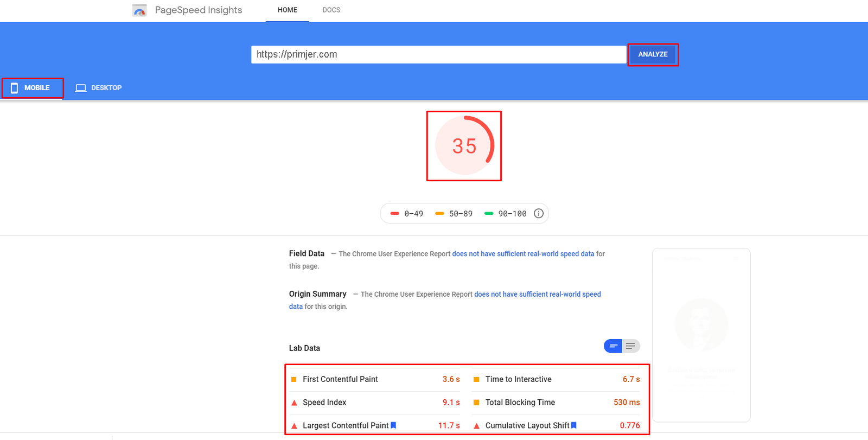Select the compact Lab Data view toggle
868x440 pixels.
(x=613, y=346)
